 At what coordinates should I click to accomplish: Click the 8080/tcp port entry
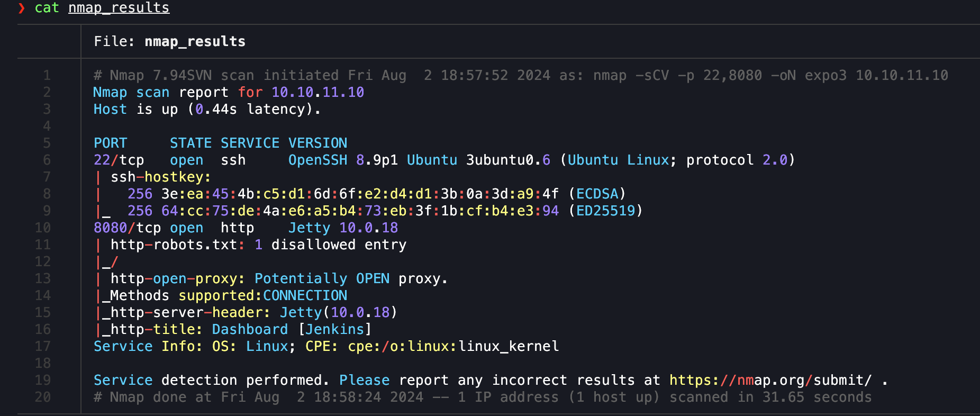tap(127, 228)
